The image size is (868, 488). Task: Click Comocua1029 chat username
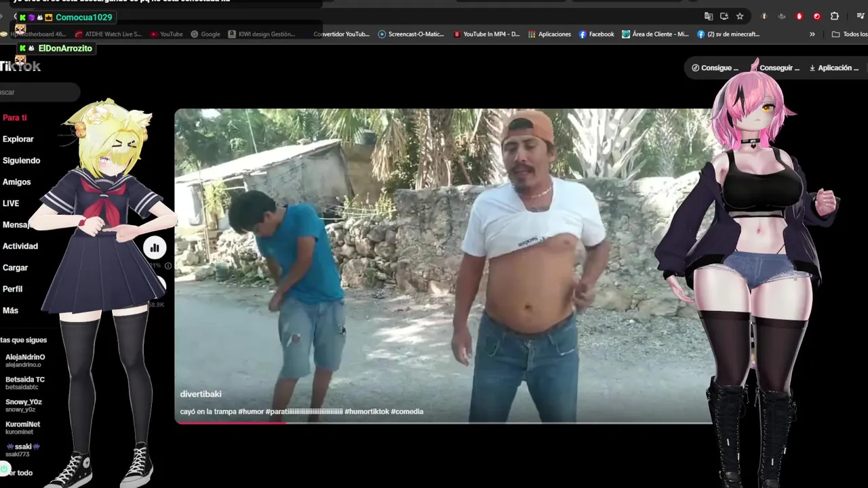pyautogui.click(x=83, y=17)
